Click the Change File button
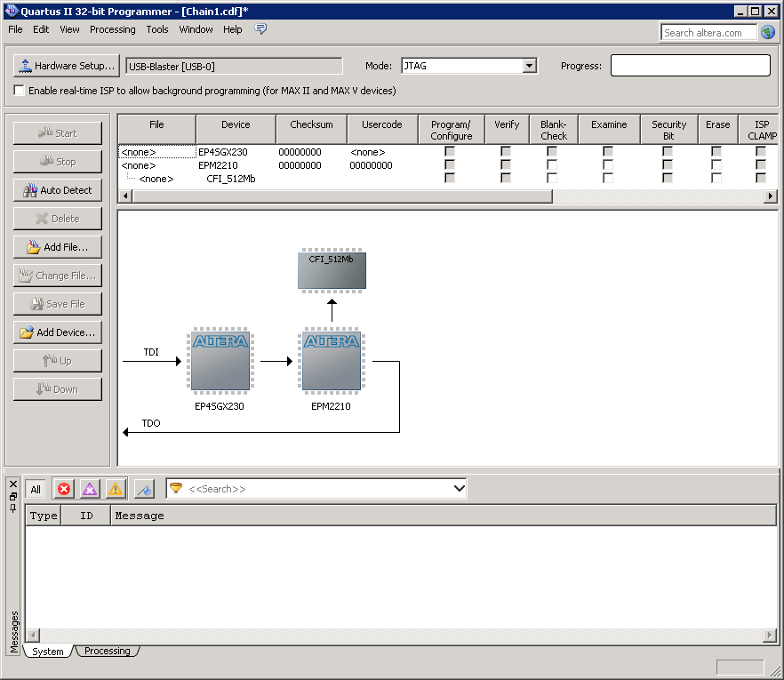The image size is (784, 680). click(x=58, y=276)
